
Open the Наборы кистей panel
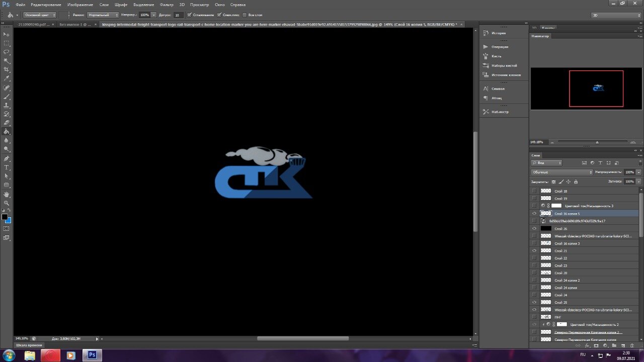pos(500,65)
